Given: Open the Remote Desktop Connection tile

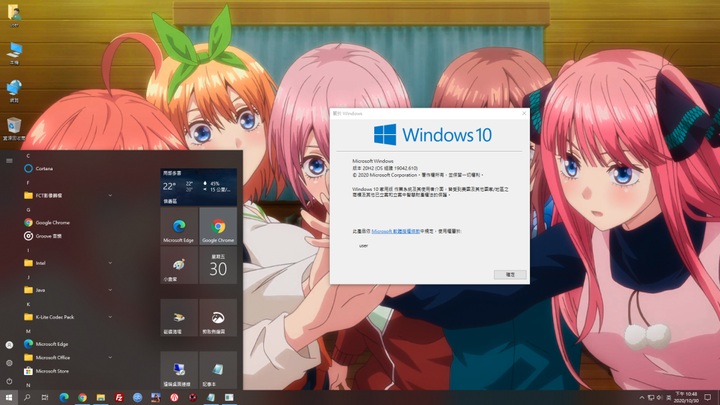Looking at the screenshot, I should click(179, 370).
